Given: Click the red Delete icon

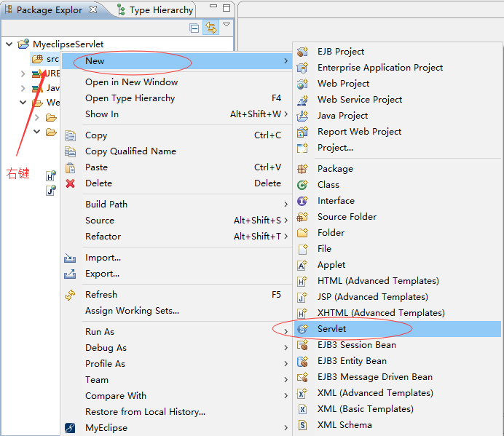Looking at the screenshot, I should (x=71, y=183).
